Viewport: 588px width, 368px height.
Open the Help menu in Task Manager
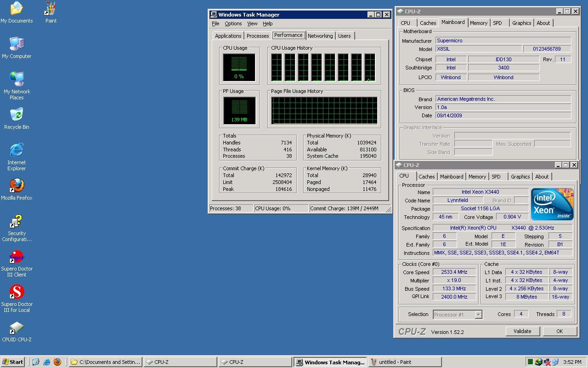click(267, 23)
